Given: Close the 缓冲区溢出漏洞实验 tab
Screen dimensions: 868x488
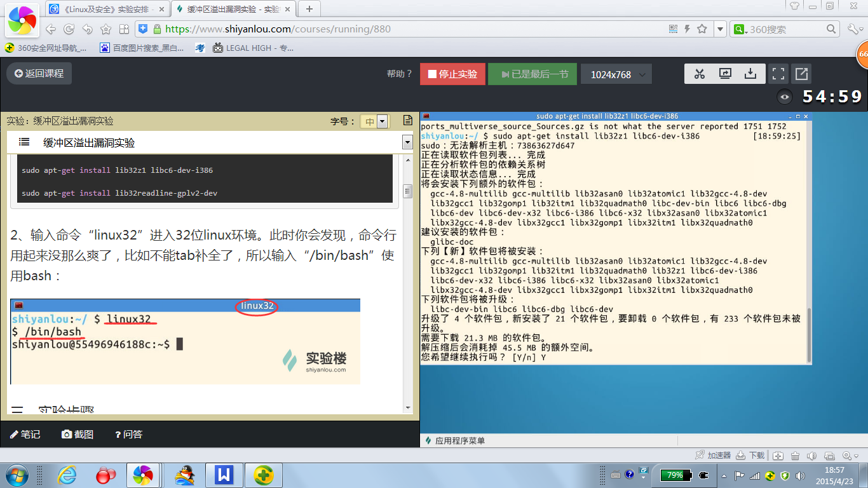Looking at the screenshot, I should tap(287, 9).
